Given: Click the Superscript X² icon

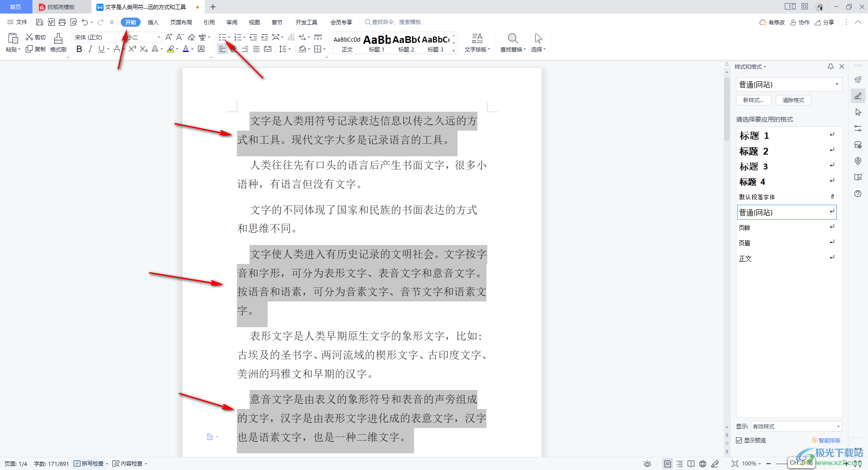Looking at the screenshot, I should pyautogui.click(x=132, y=49).
